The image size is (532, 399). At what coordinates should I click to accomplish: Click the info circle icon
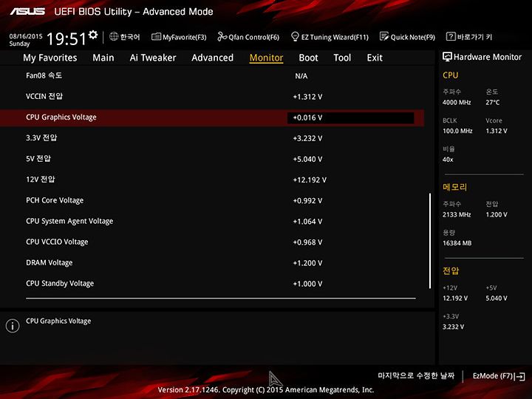click(x=13, y=326)
